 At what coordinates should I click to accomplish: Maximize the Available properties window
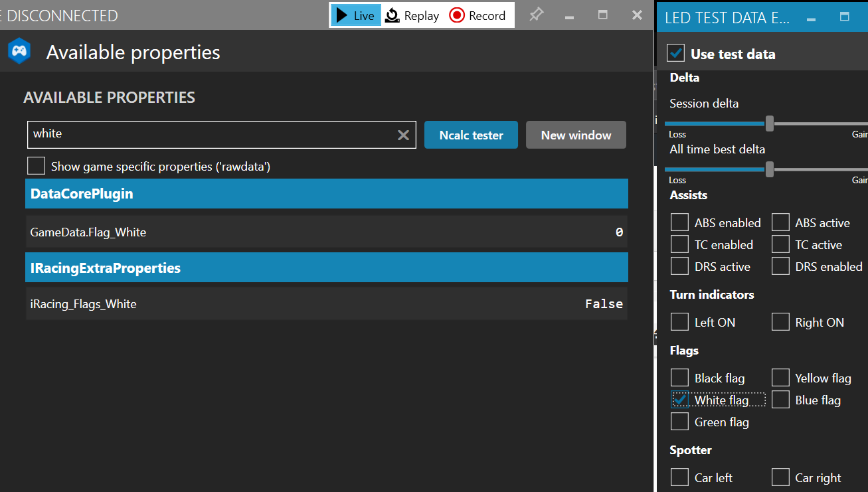[603, 15]
